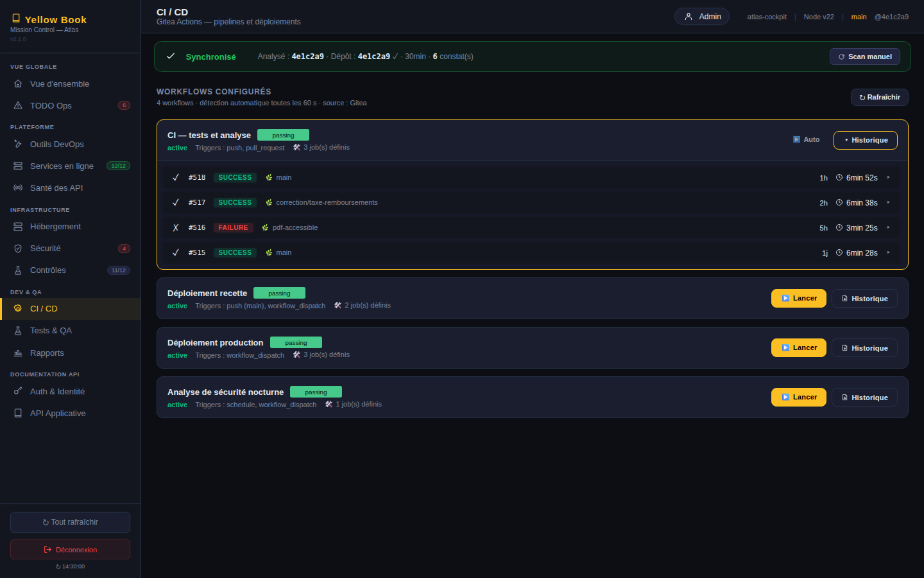Image resolution: width=924 pixels, height=578 pixels.
Task: Open Contrôles page
Action: pos(70,270)
